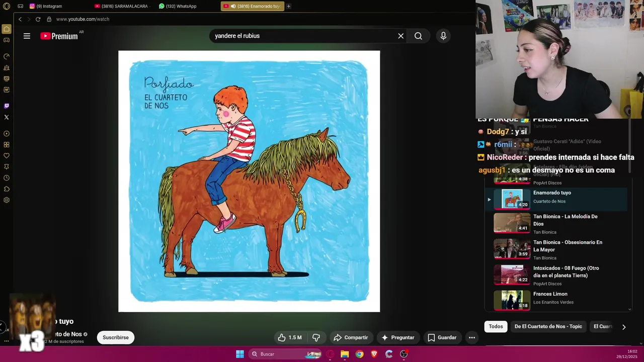Viewport: 644px width, 362px height.
Task: Open Twitch panel in sidebar
Action: [7, 106]
